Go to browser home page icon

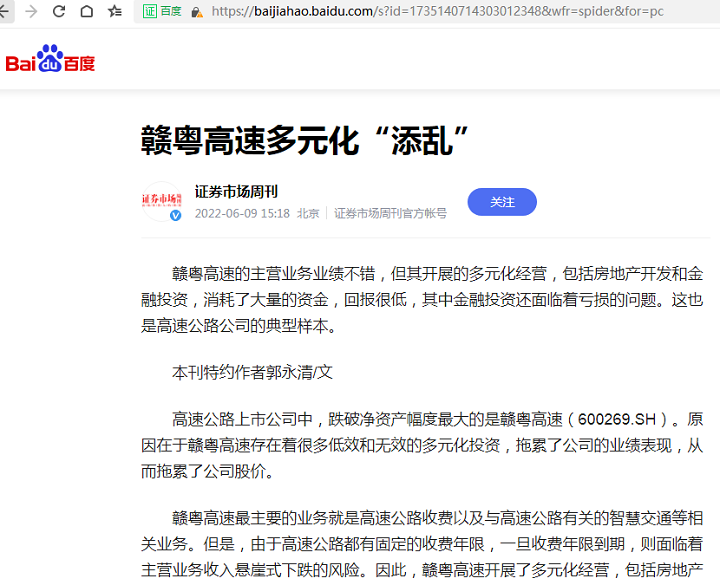coord(87,11)
